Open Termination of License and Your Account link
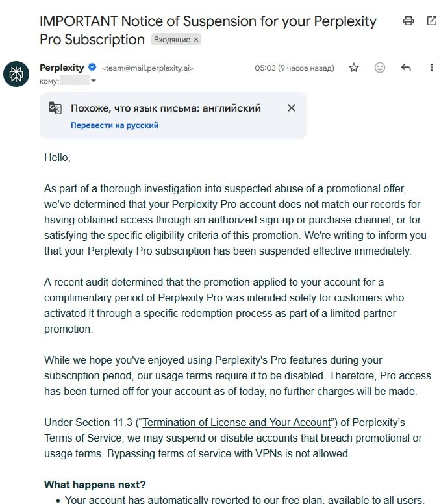Image resolution: width=439 pixels, height=504 pixels. [236, 422]
